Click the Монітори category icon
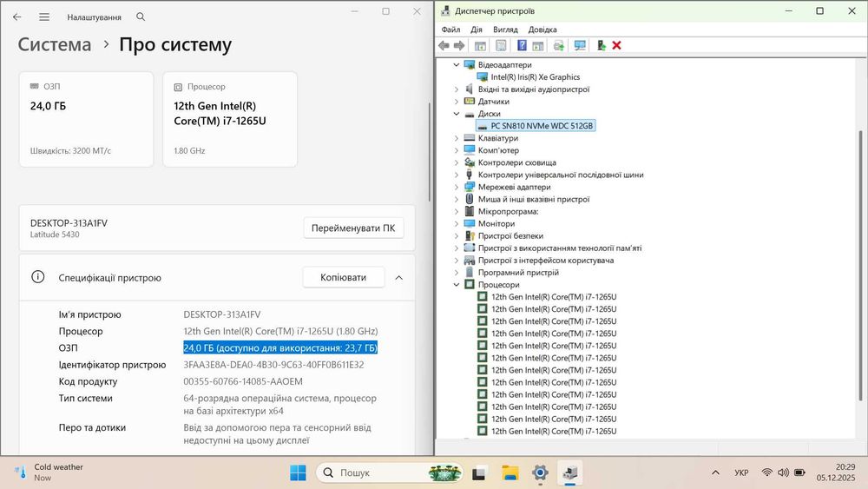Image resolution: width=868 pixels, height=489 pixels. [x=470, y=224]
